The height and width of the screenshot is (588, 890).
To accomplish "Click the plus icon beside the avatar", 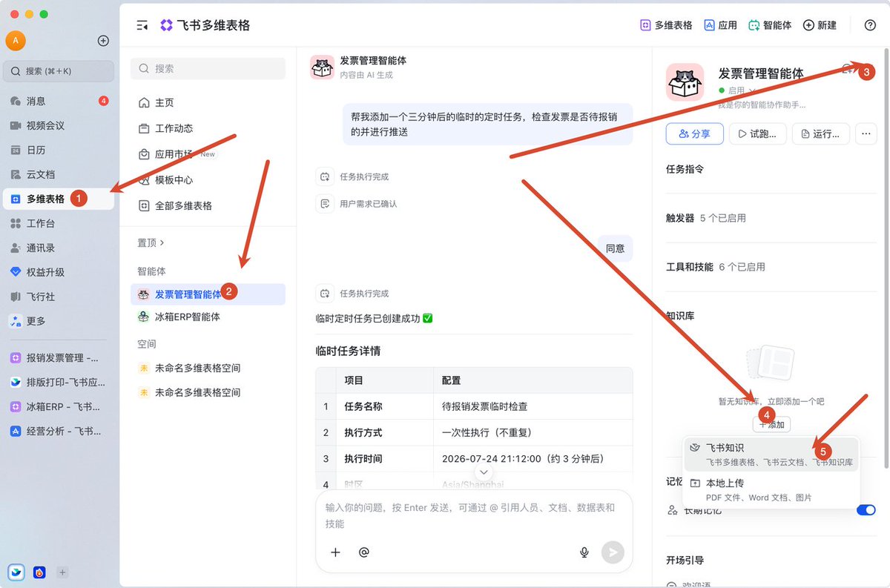I will click(103, 41).
